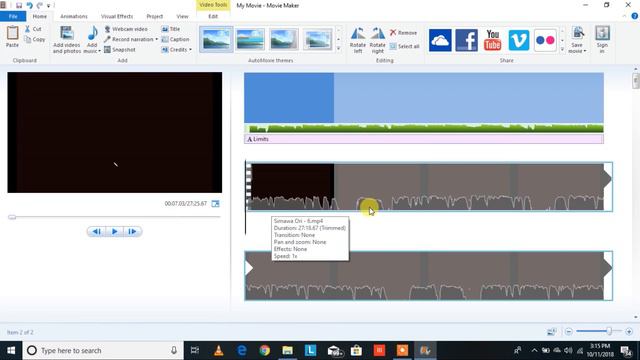Image resolution: width=640 pixels, height=360 pixels.
Task: Switch to Project tab
Action: pyautogui.click(x=155, y=16)
